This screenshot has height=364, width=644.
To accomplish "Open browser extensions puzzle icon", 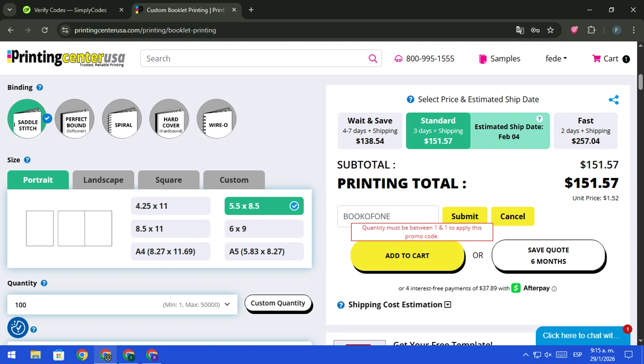I will click(x=592, y=30).
